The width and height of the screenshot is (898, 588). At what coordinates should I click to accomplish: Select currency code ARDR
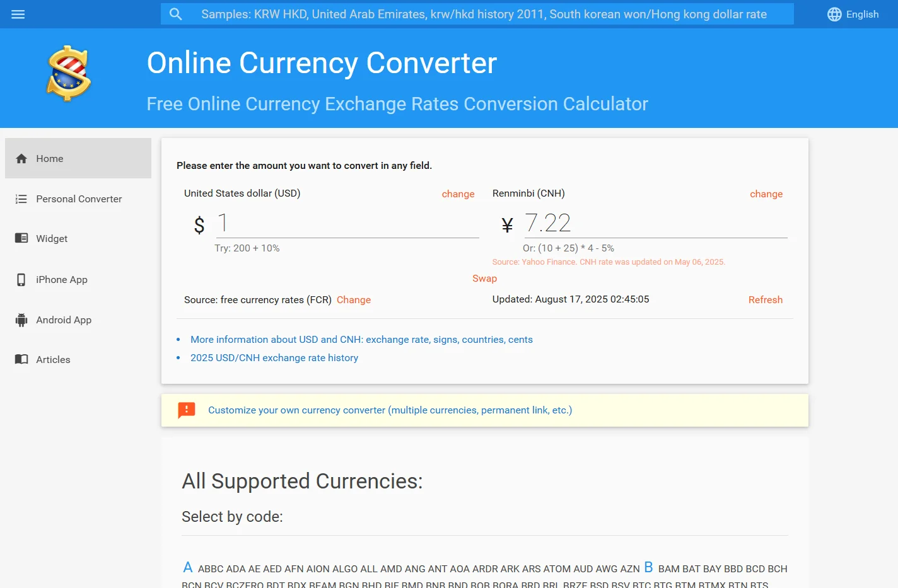tap(485, 569)
